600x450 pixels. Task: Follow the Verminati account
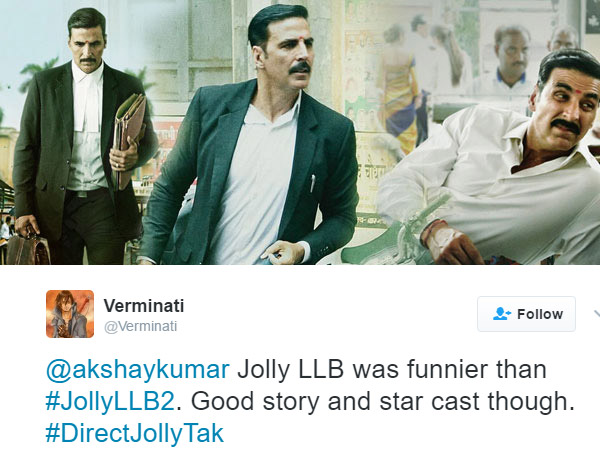point(526,314)
